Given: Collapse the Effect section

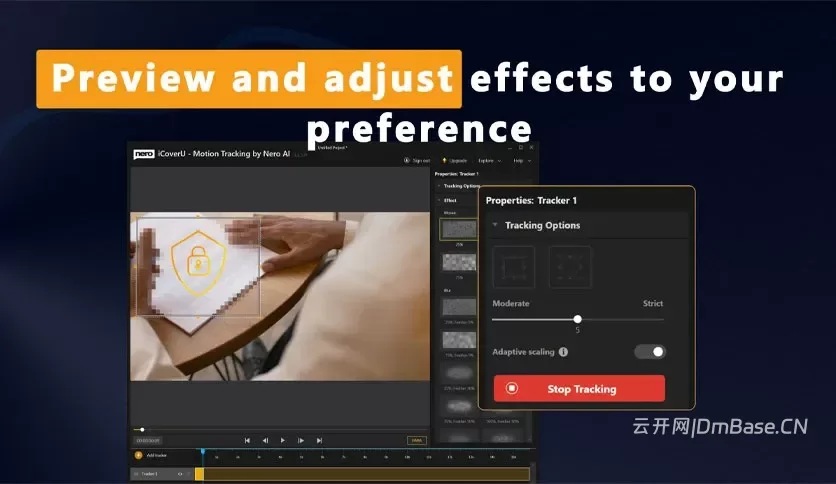Looking at the screenshot, I should pyautogui.click(x=439, y=200).
